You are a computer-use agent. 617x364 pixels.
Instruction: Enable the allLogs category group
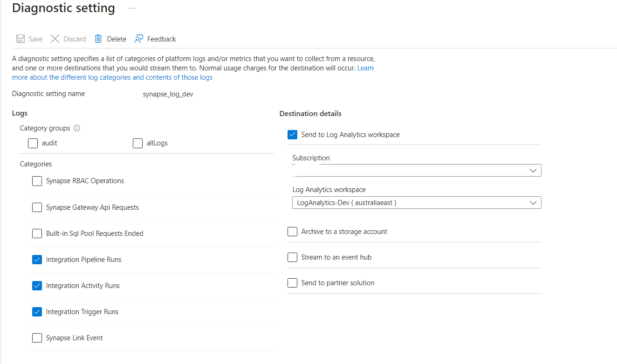(137, 143)
